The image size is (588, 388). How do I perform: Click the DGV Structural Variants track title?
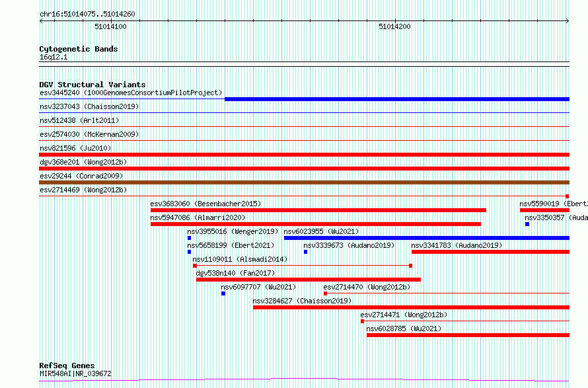point(92,85)
